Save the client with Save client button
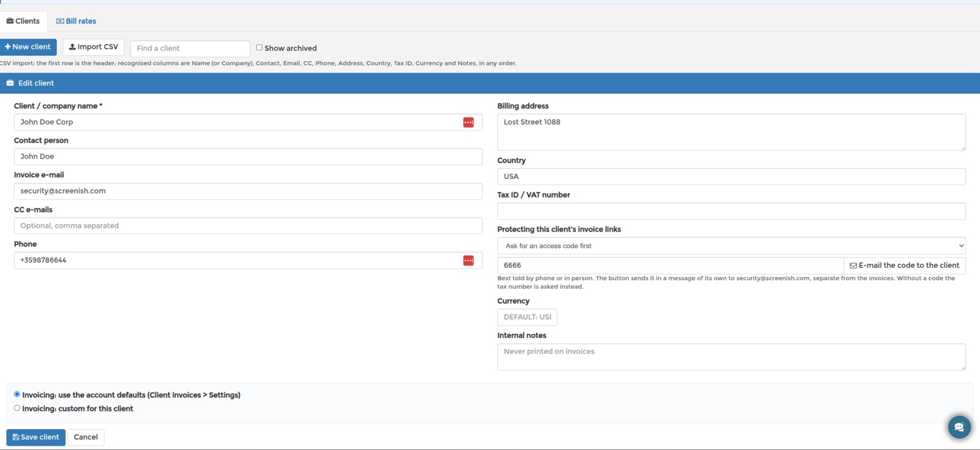 tap(36, 437)
